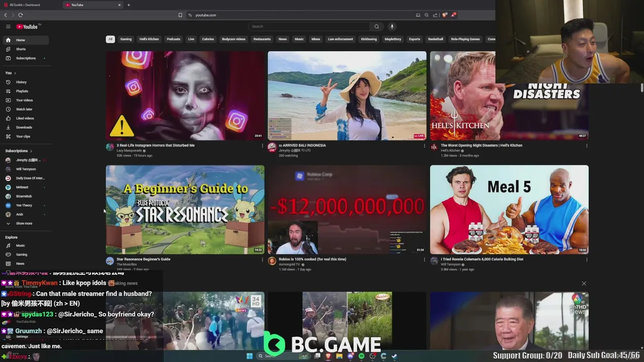Expand the You section chevron

(x=15, y=73)
